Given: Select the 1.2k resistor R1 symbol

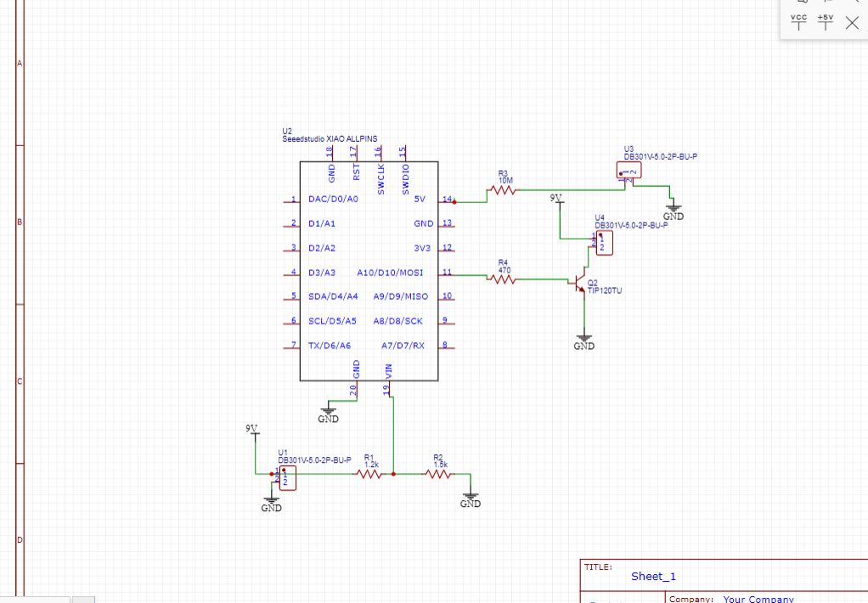Looking at the screenshot, I should (369, 474).
